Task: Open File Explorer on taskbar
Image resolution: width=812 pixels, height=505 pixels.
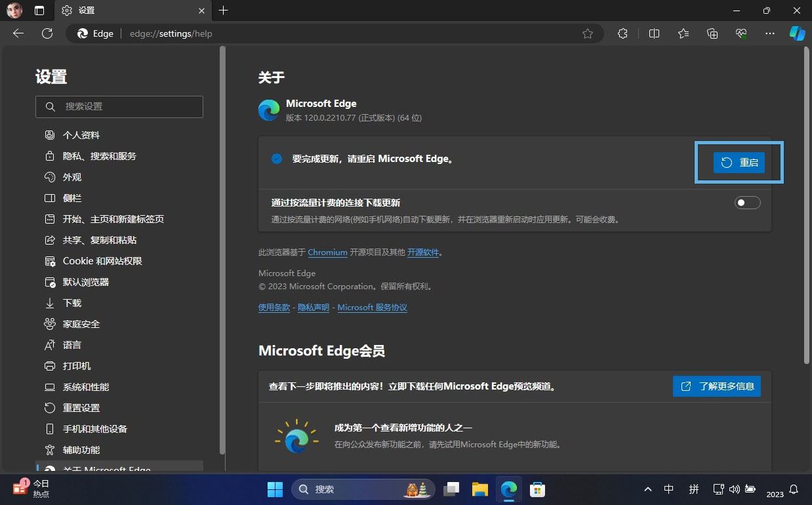Action: click(x=480, y=489)
